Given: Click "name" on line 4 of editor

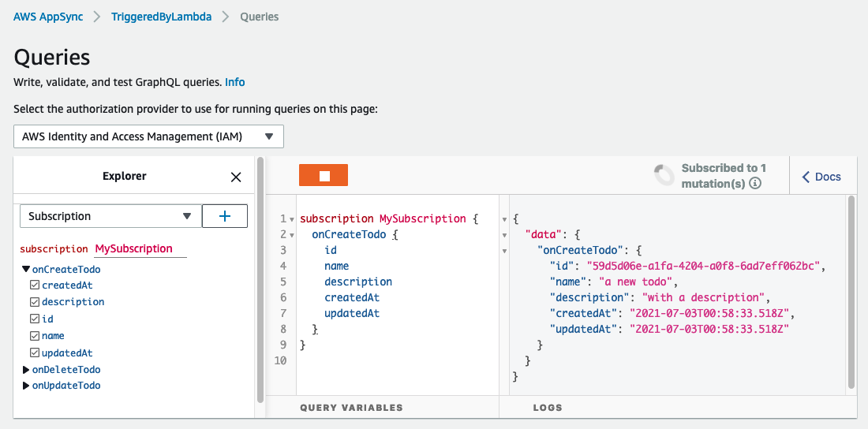Looking at the screenshot, I should point(337,266).
